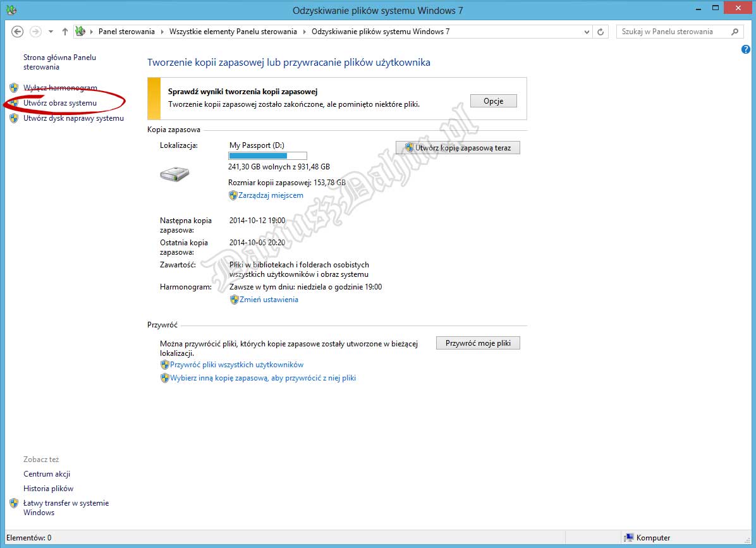Click shield icon beside 'Przywróć pliki wszystkich użytkowników'
The height and width of the screenshot is (548, 756).
pyautogui.click(x=165, y=365)
